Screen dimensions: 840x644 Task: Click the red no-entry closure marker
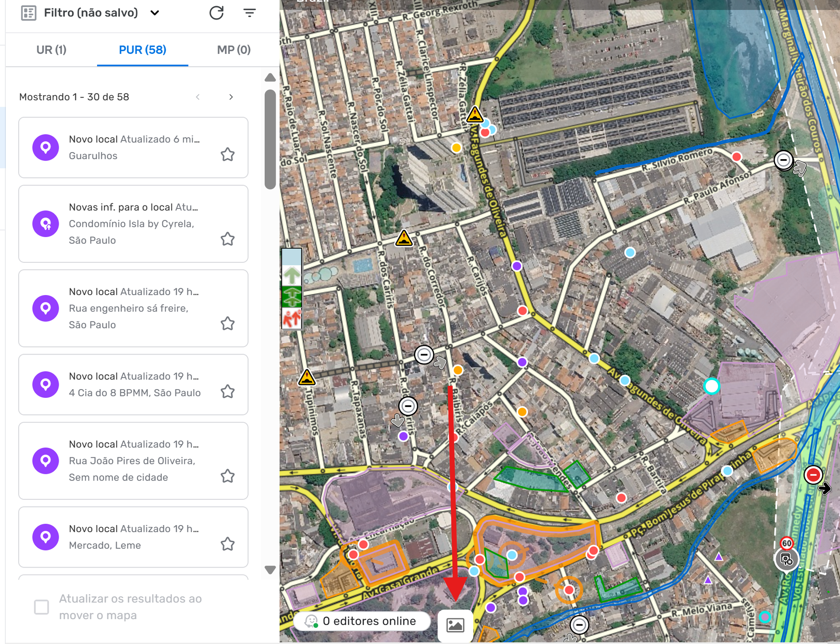tap(813, 475)
